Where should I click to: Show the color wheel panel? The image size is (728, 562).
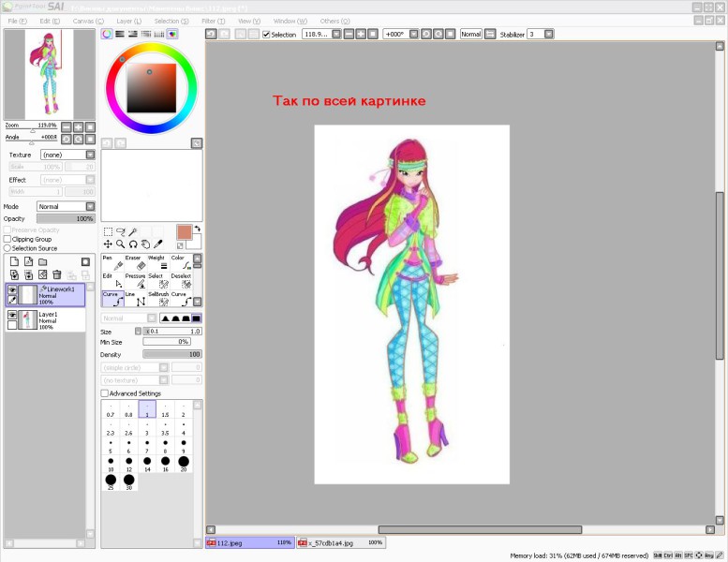pyautogui.click(x=107, y=34)
